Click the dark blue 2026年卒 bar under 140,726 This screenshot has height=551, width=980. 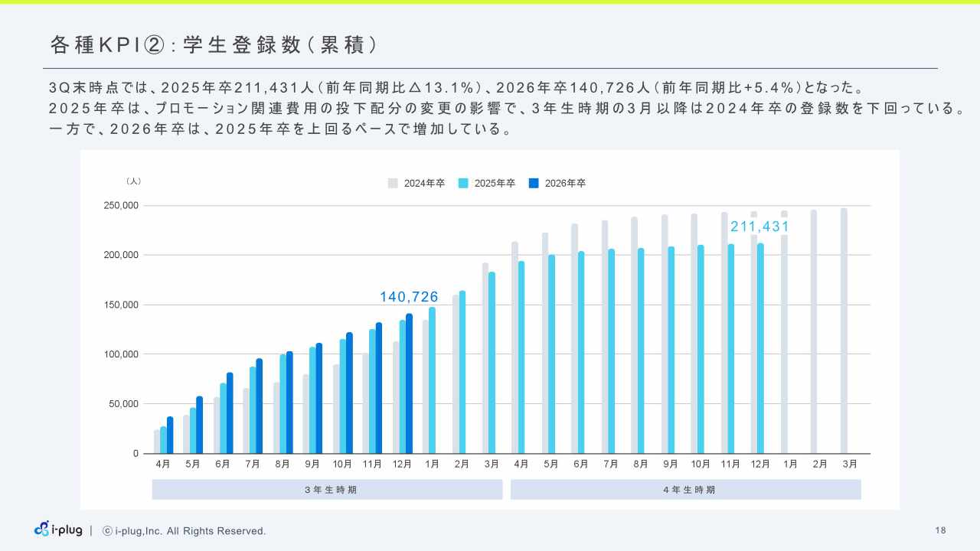(409, 383)
